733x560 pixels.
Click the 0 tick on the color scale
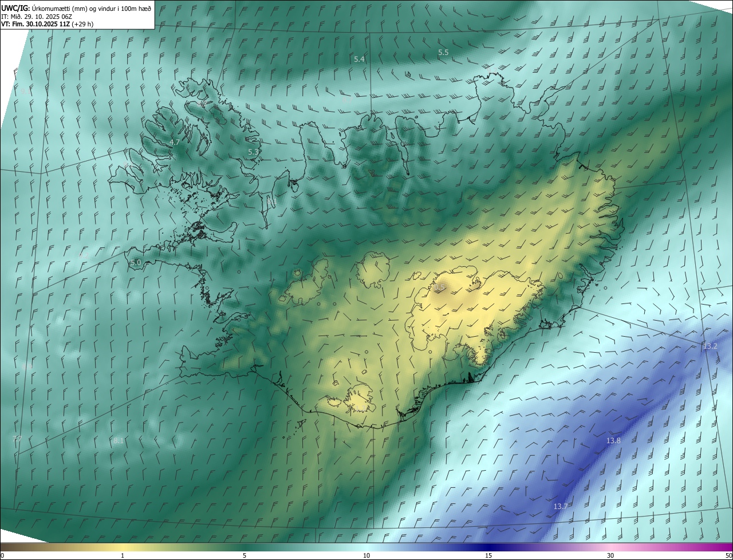(x=2, y=556)
